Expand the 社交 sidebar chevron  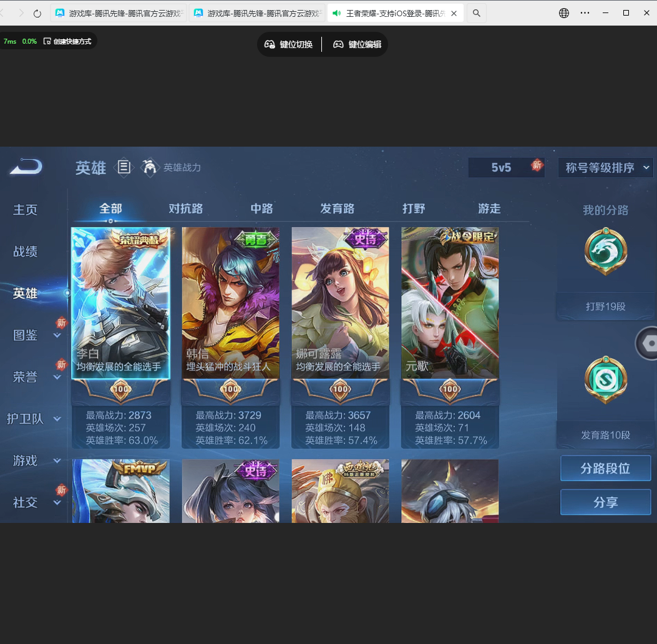pyautogui.click(x=57, y=502)
